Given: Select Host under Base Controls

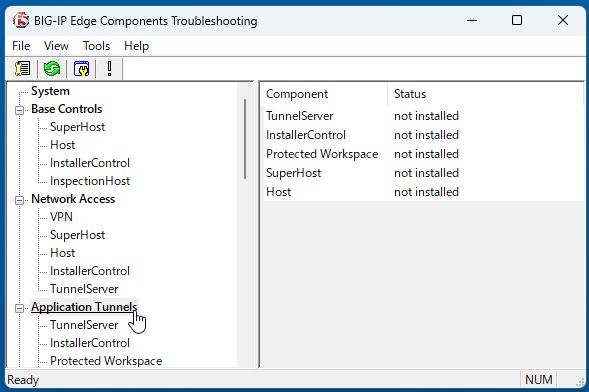Looking at the screenshot, I should pos(62,145).
